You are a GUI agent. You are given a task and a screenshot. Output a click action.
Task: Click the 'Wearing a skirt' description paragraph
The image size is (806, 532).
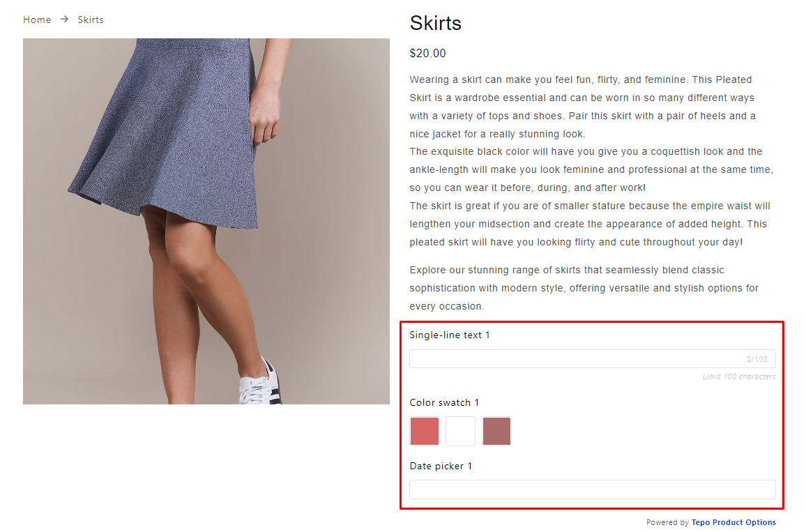tap(591, 161)
